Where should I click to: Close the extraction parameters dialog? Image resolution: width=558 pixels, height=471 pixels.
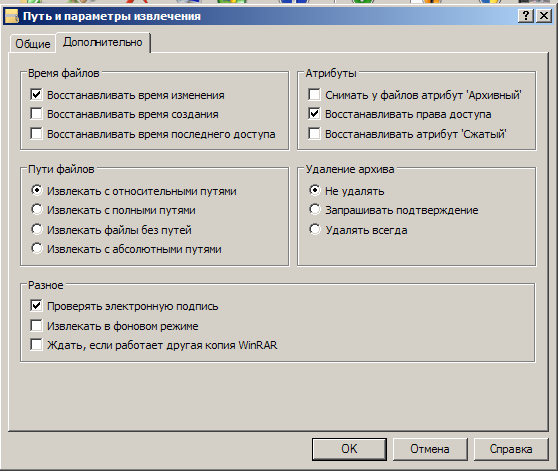(544, 16)
